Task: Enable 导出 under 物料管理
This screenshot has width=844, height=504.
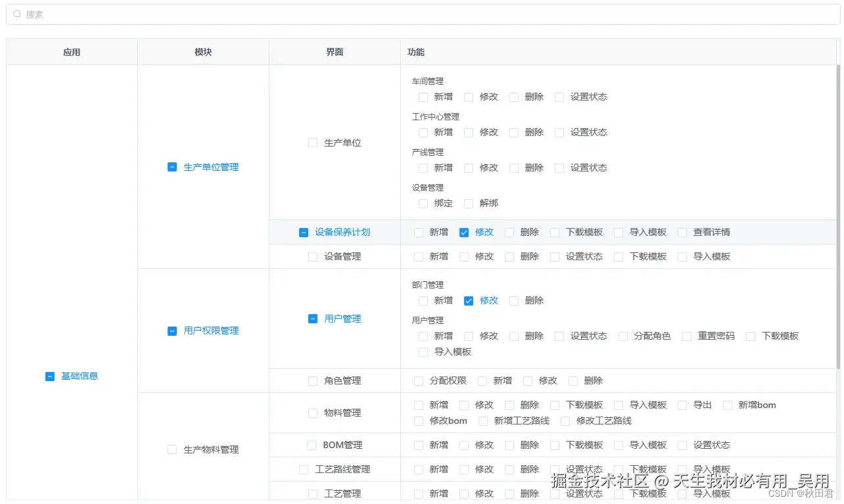Action: coord(684,405)
